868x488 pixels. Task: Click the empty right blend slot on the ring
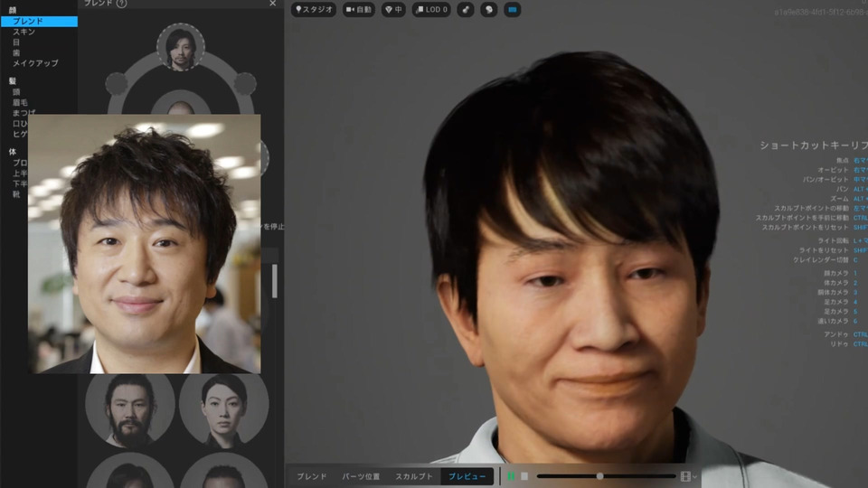tap(245, 83)
